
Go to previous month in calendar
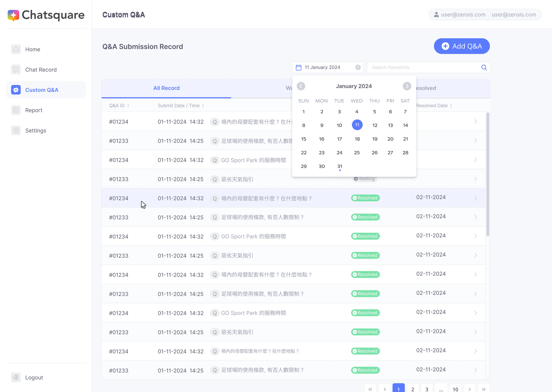301,86
